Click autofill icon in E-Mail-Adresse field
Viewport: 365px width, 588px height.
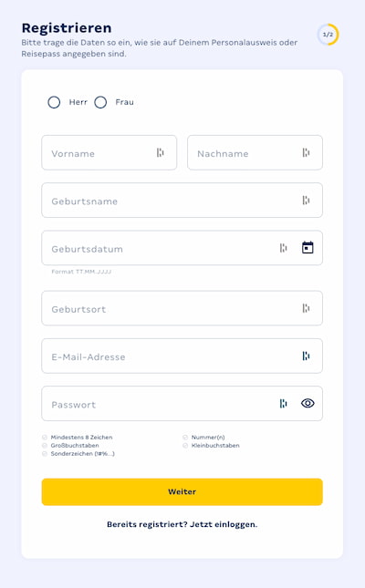click(306, 356)
